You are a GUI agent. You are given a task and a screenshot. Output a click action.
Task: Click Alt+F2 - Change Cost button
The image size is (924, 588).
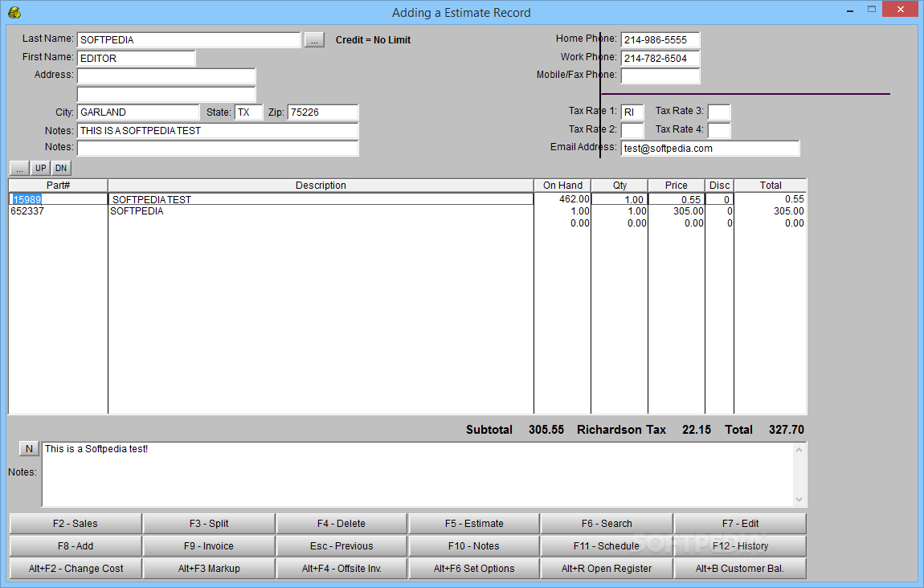76,569
